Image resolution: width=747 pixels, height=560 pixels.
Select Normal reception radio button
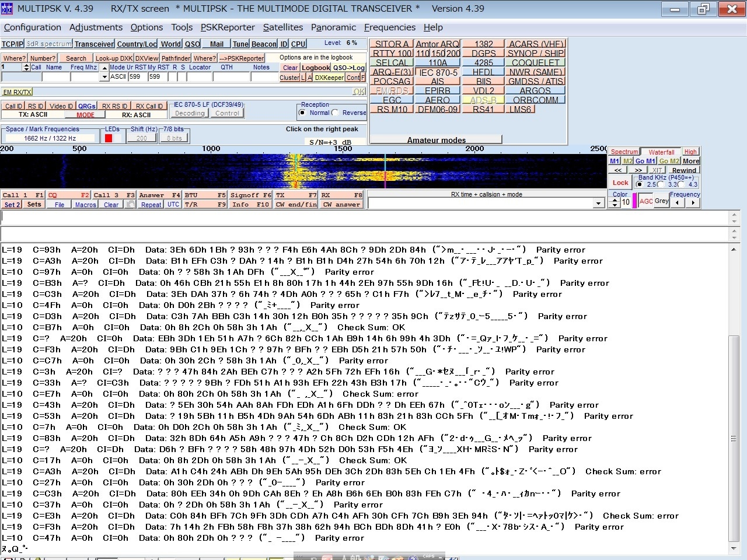tap(302, 113)
